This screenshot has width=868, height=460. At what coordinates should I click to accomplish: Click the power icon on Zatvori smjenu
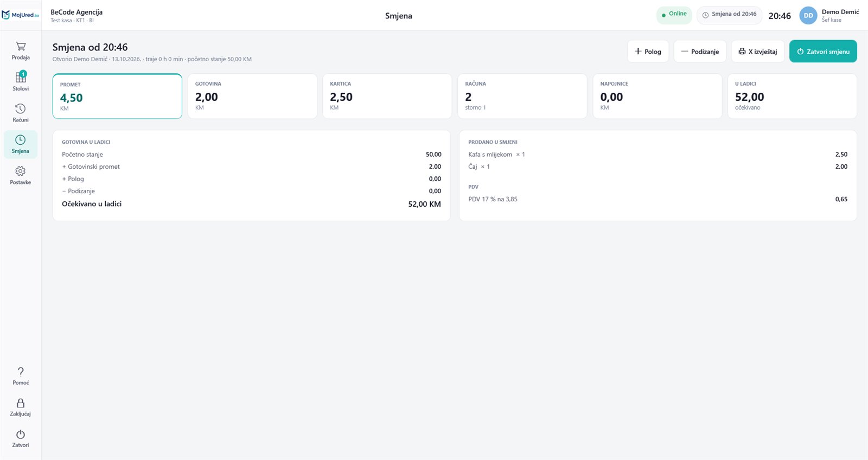[800, 52]
